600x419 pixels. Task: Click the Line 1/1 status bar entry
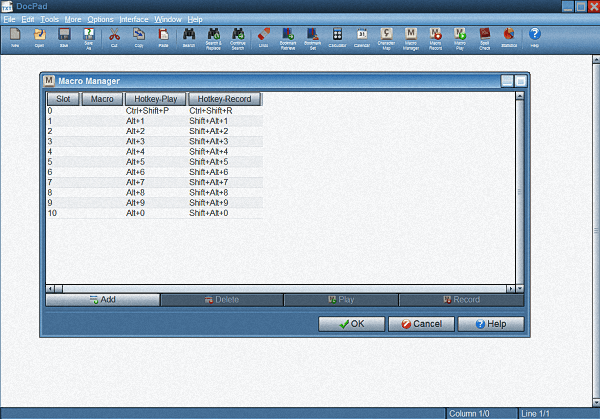(x=535, y=414)
